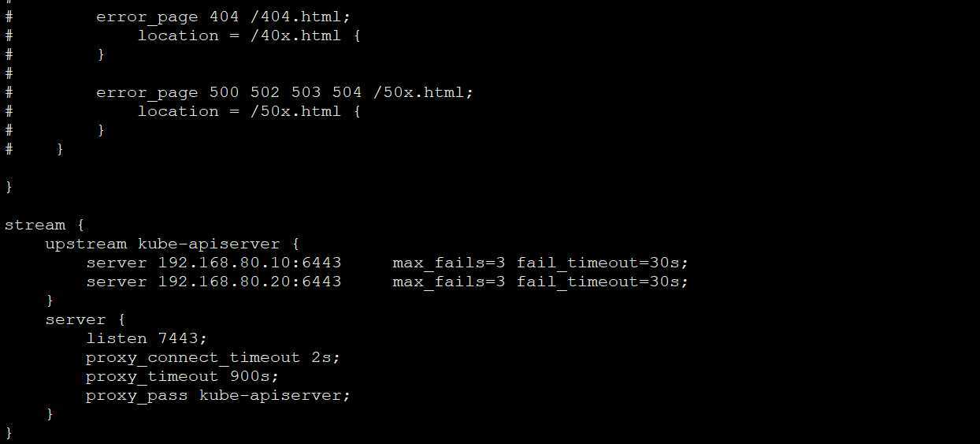The width and height of the screenshot is (980, 444).
Task: Click 'fail_timeout=30s;' on the second server line
Action: click(x=603, y=282)
